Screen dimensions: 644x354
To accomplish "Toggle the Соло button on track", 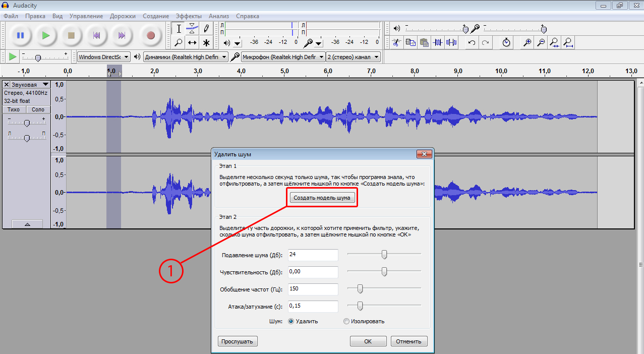I will point(38,109).
